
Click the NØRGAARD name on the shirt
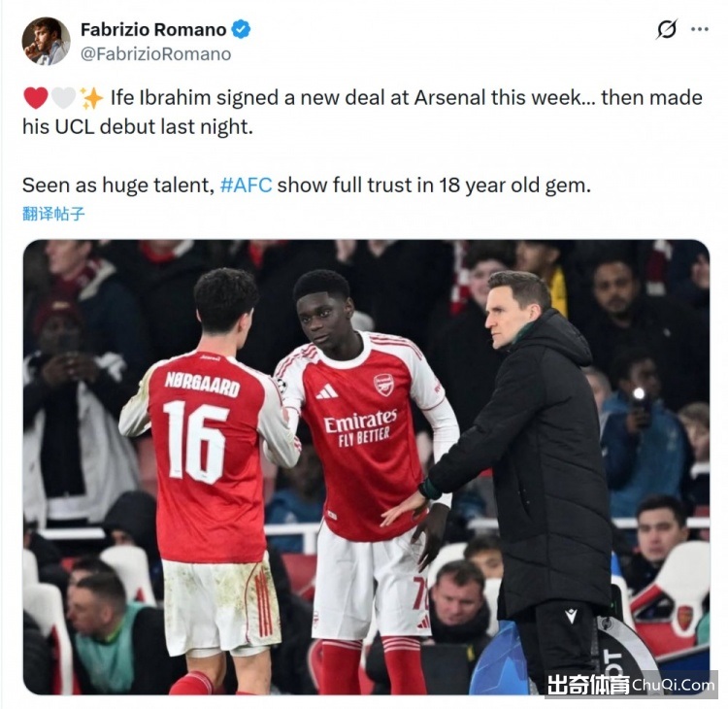click(202, 384)
